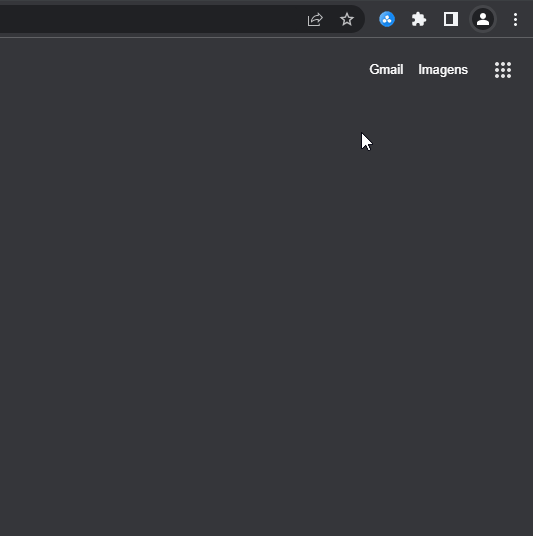This screenshot has width=533, height=536.
Task: Select the puzzle-shaped extensions toolbar item
Action: tap(419, 19)
